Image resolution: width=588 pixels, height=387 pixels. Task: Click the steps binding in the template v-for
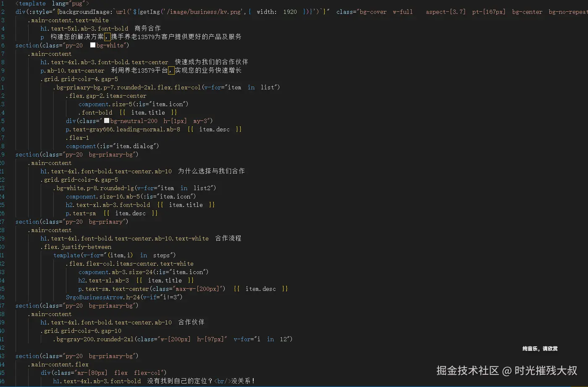pyautogui.click(x=162, y=255)
